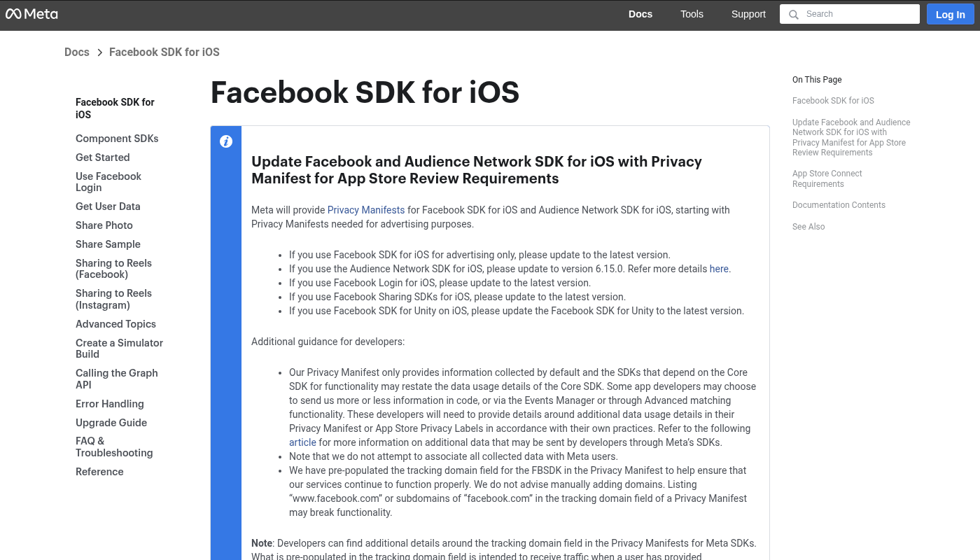Jump to App Store Connect Requirements section
This screenshot has width=980, height=560.
click(x=827, y=178)
